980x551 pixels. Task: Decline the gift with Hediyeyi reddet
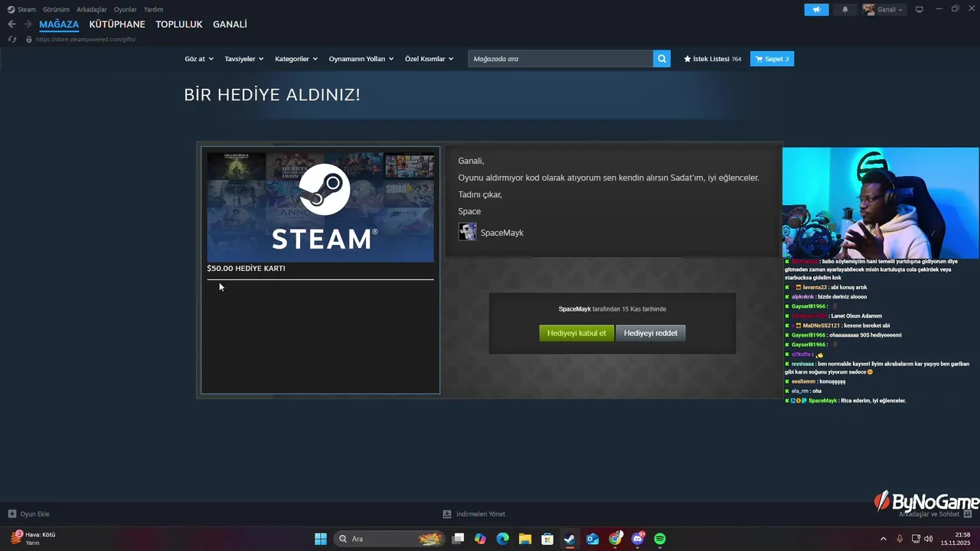pos(651,333)
